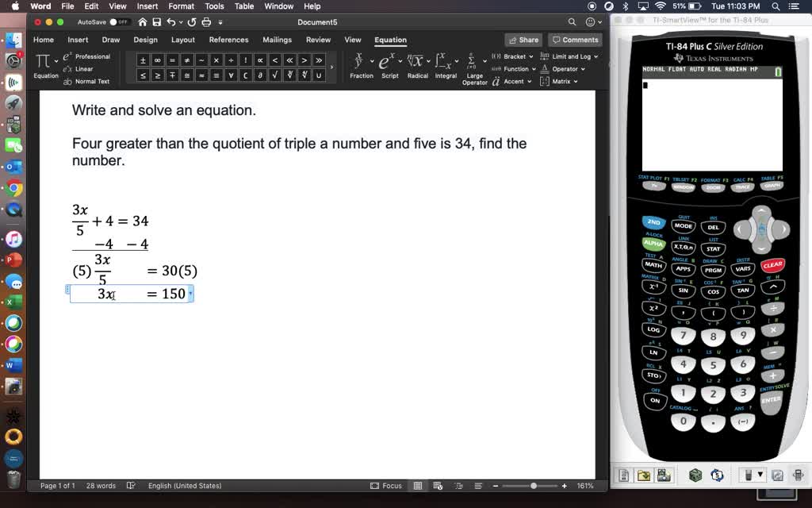Expand the Limit and Log dropdown
The image size is (812, 508).
pyautogui.click(x=573, y=56)
